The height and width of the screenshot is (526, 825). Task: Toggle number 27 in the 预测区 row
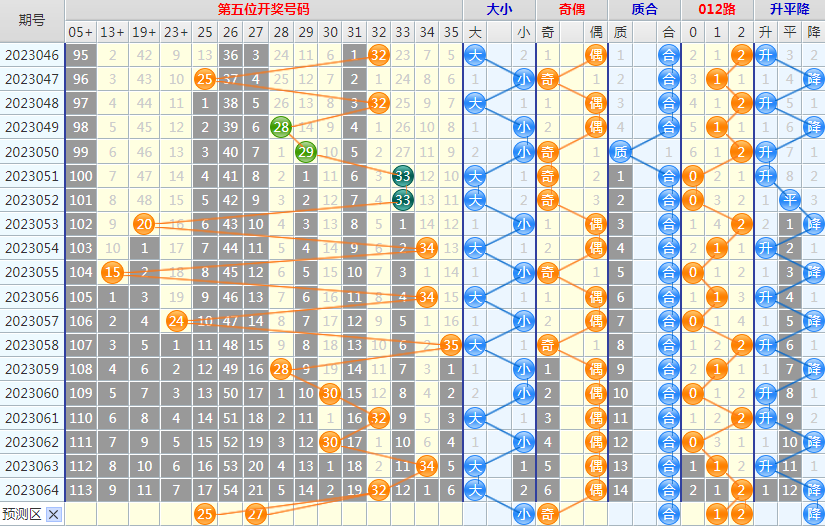[x=255, y=514]
